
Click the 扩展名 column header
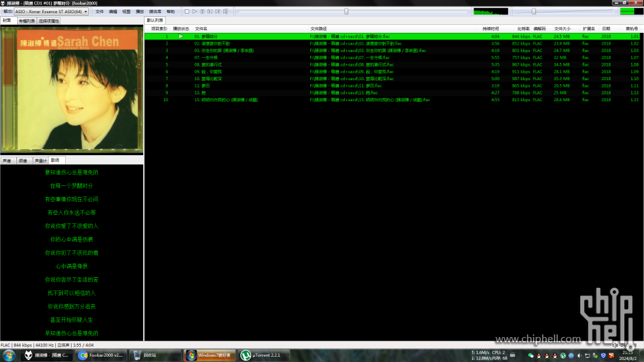589,29
